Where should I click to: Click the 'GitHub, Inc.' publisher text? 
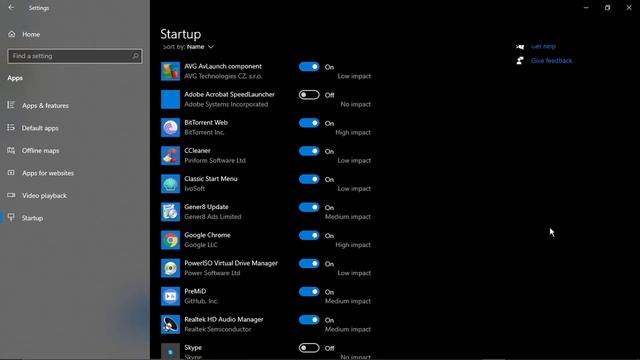pos(201,301)
